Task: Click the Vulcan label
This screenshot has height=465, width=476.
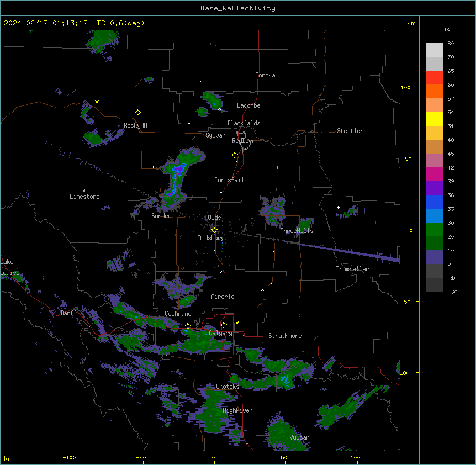Action: click(x=300, y=437)
